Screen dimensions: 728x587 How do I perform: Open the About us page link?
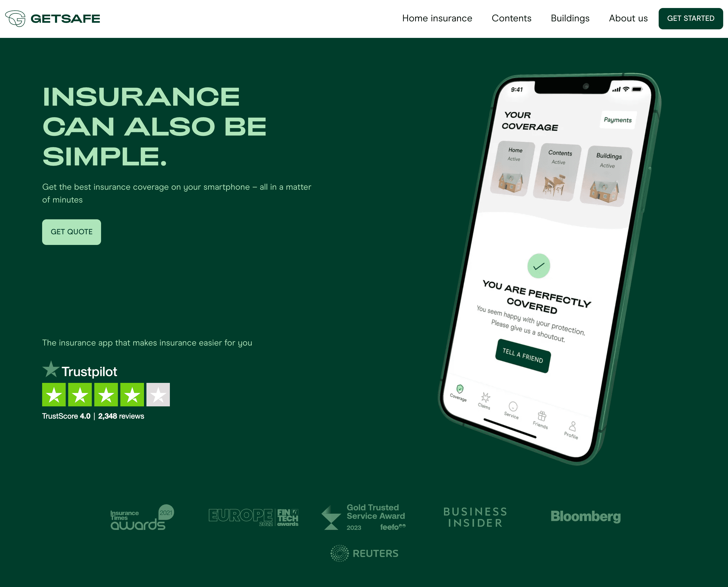pos(628,18)
